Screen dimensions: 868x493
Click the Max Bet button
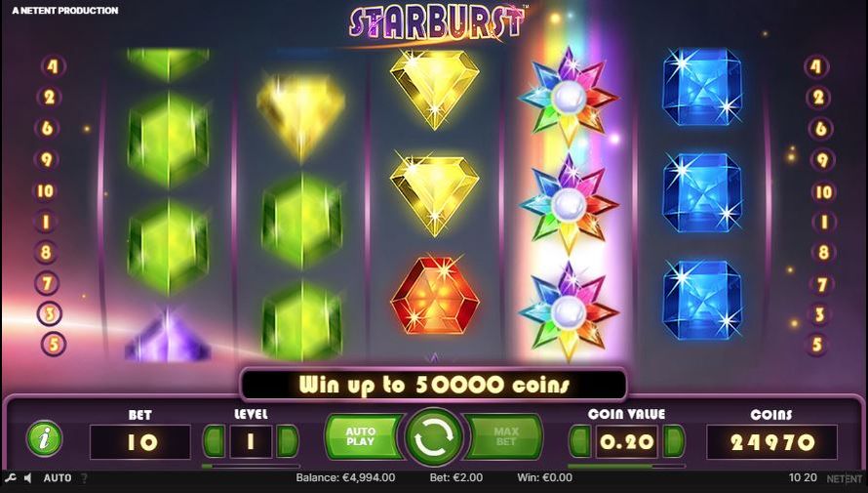[x=505, y=436]
